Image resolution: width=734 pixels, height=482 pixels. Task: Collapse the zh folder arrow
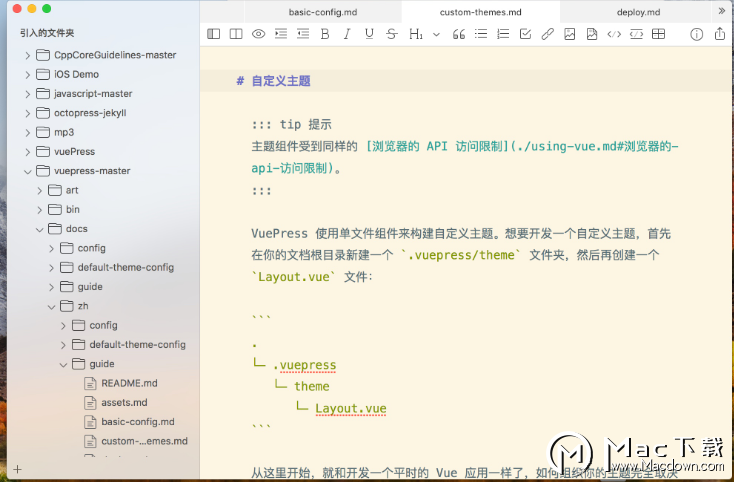51,307
